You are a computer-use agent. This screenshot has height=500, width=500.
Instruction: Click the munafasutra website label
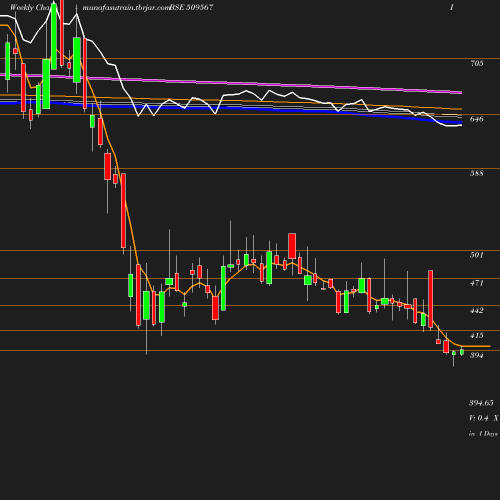[126, 7]
